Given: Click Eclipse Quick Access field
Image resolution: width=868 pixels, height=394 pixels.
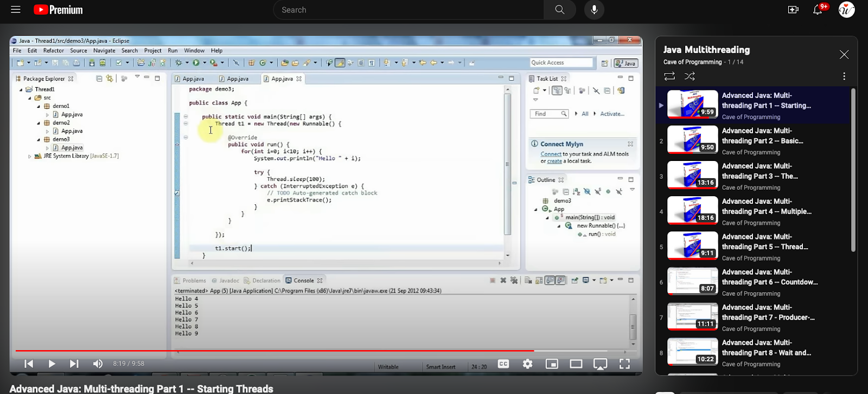Looking at the screenshot, I should tap(561, 63).
